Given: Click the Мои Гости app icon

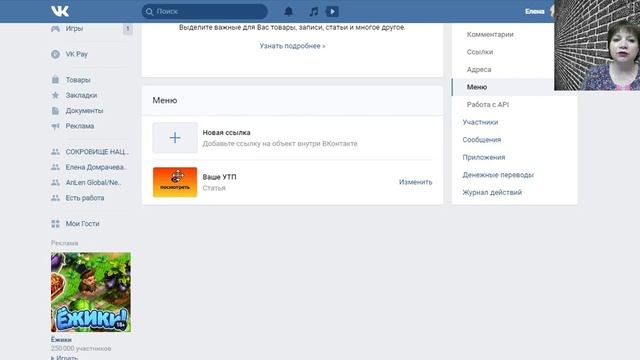Looking at the screenshot, I should (56, 224).
